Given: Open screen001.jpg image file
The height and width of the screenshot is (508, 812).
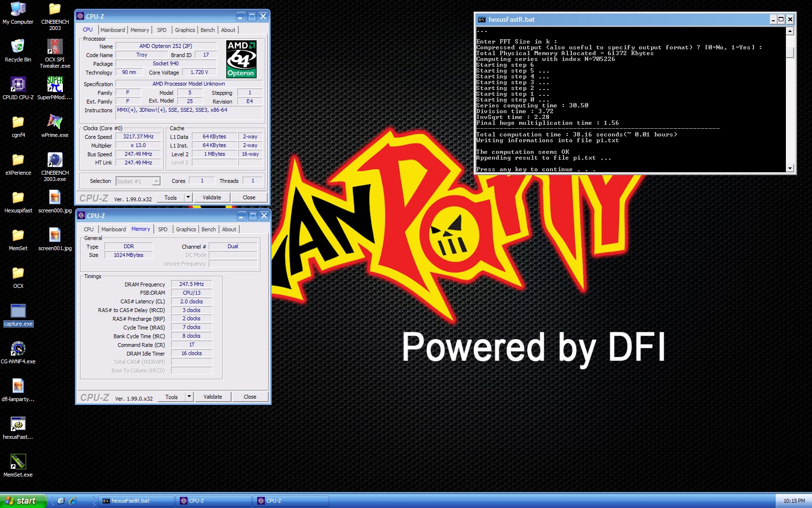Looking at the screenshot, I should [x=55, y=239].
